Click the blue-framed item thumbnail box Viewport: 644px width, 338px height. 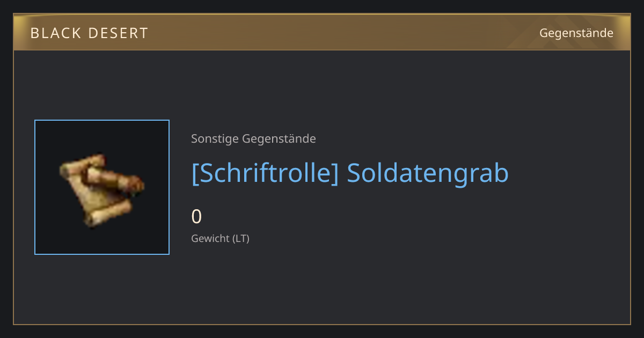click(x=102, y=187)
